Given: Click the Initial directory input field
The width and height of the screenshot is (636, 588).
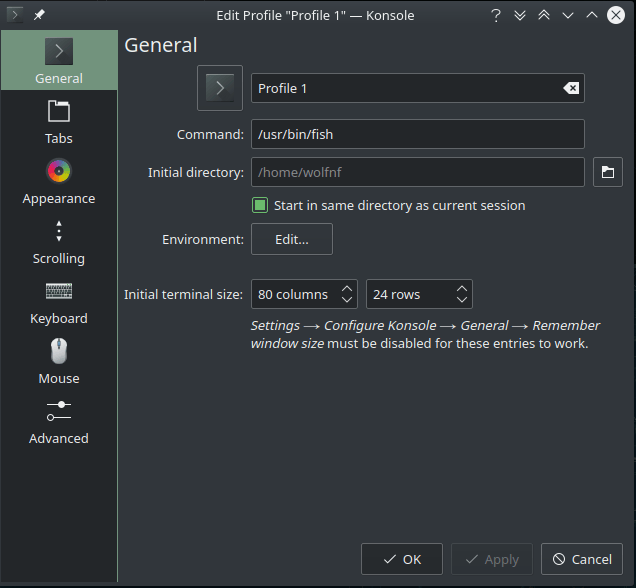Looking at the screenshot, I should pyautogui.click(x=418, y=172).
